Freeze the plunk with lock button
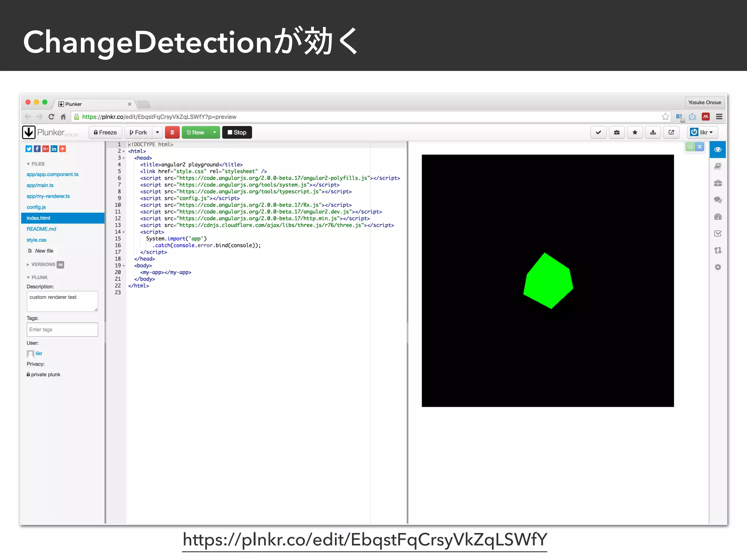Viewport: 747px width, 560px height. (105, 132)
